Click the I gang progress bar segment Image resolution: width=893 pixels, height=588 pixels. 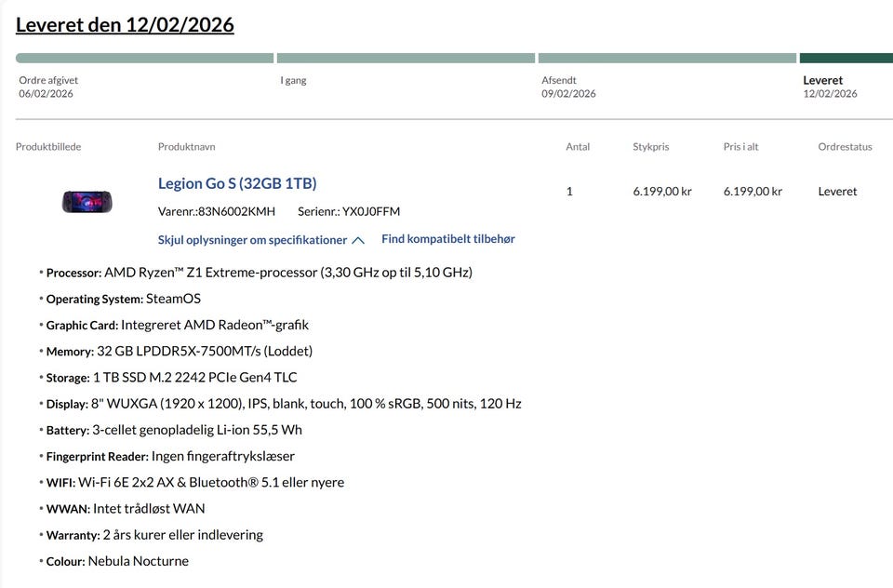coord(406,58)
